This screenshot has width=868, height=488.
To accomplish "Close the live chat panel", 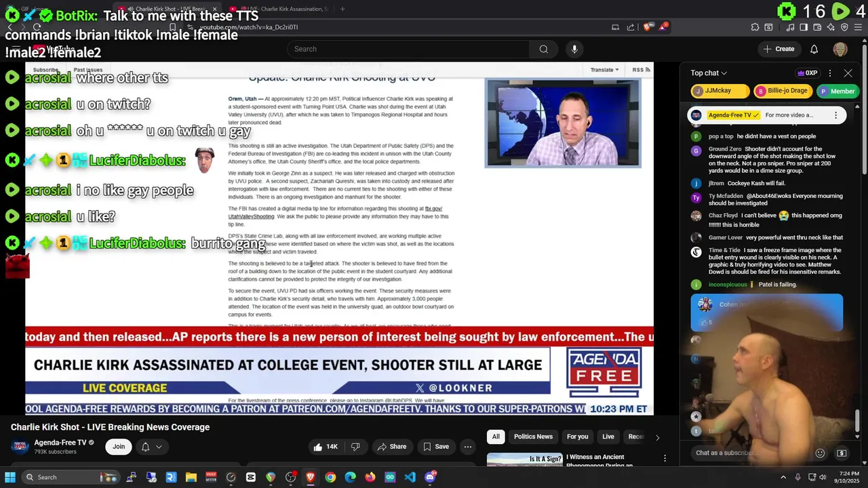I will click(x=848, y=73).
